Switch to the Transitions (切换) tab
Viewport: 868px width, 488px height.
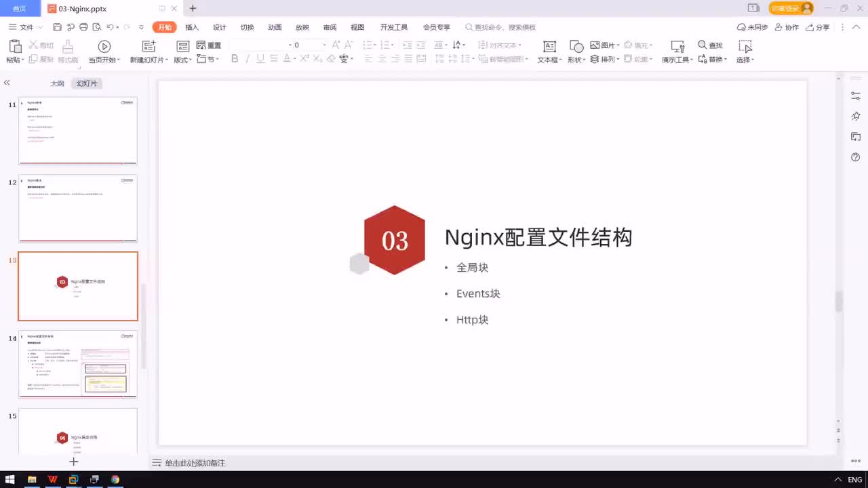click(248, 27)
